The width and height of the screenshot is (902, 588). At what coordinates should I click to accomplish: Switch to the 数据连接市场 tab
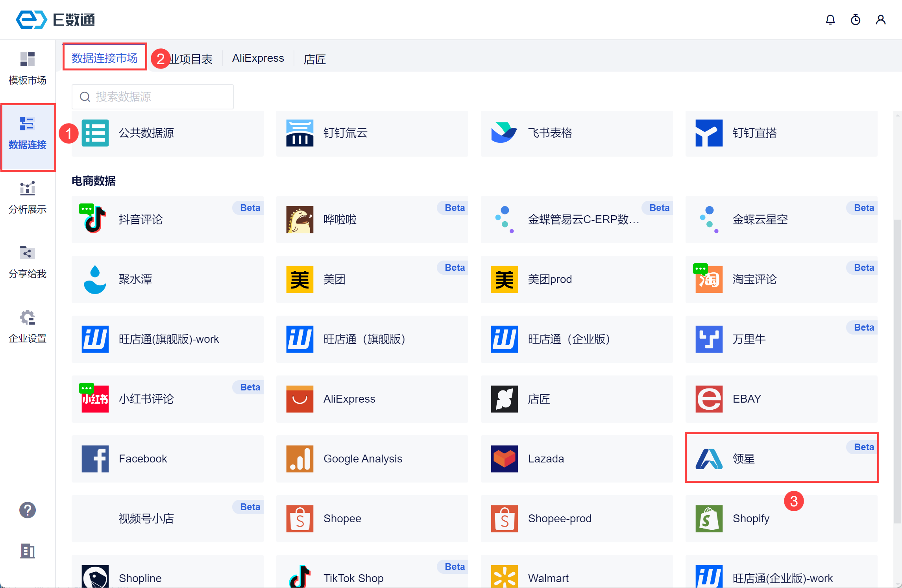105,58
